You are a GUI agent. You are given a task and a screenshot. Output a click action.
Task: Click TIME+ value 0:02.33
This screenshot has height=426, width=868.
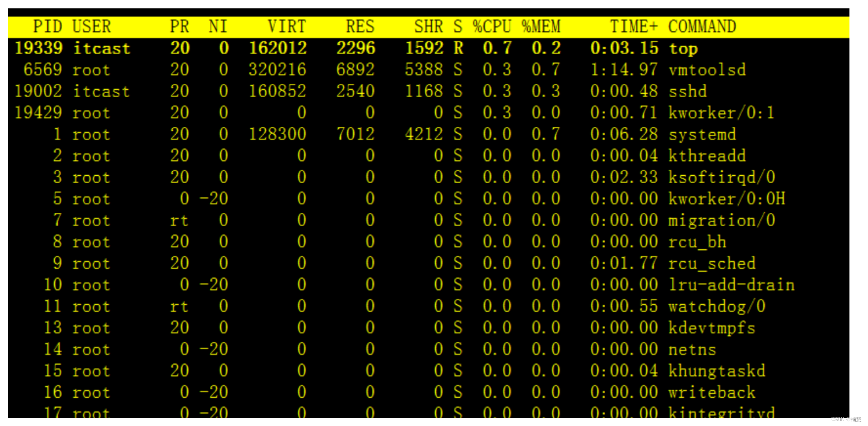(624, 177)
